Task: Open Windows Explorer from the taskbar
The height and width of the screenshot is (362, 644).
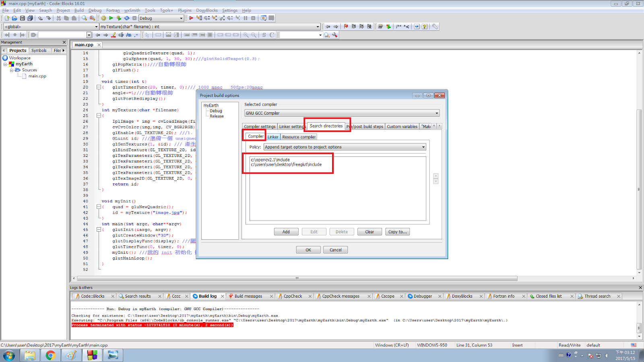Action: point(30,355)
